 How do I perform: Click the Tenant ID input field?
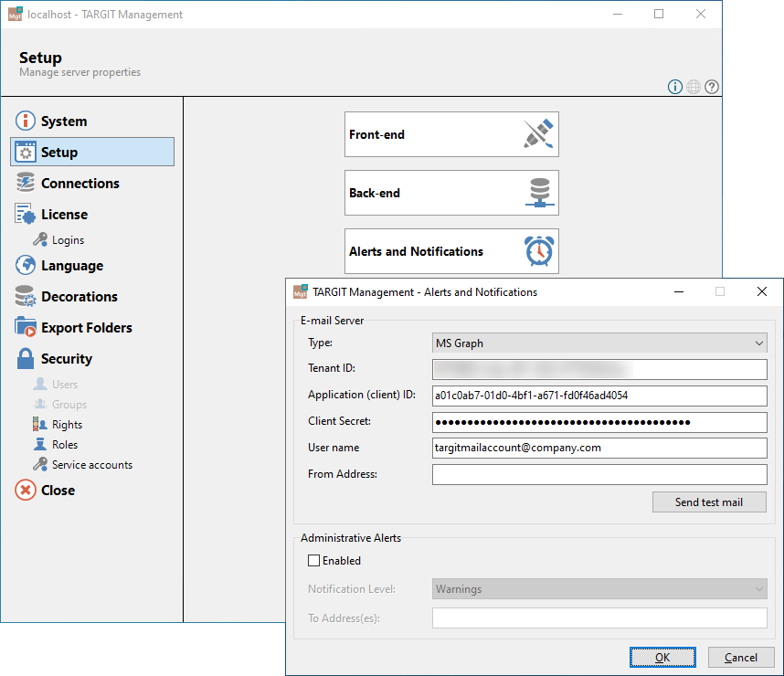tap(599, 369)
